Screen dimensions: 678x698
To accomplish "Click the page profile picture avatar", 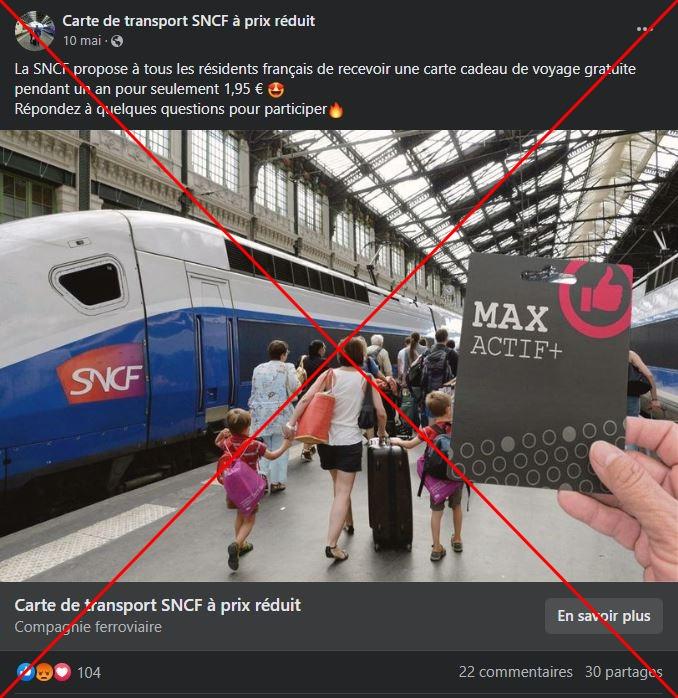I will [35, 31].
